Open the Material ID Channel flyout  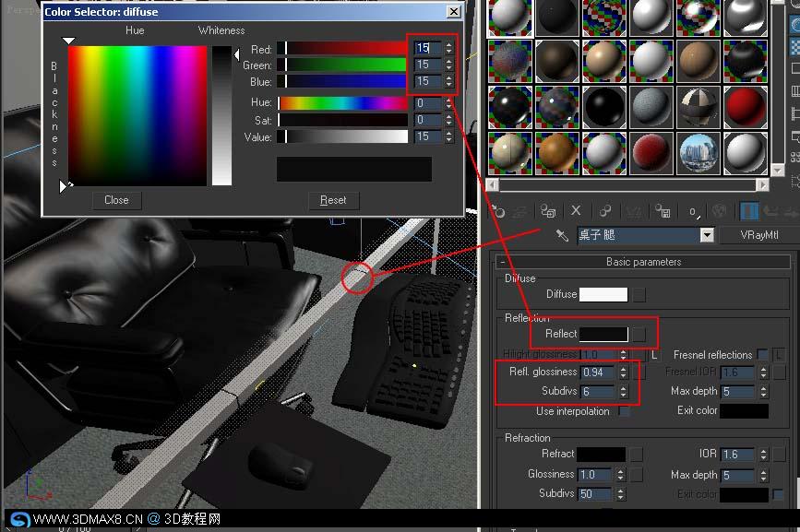693,211
